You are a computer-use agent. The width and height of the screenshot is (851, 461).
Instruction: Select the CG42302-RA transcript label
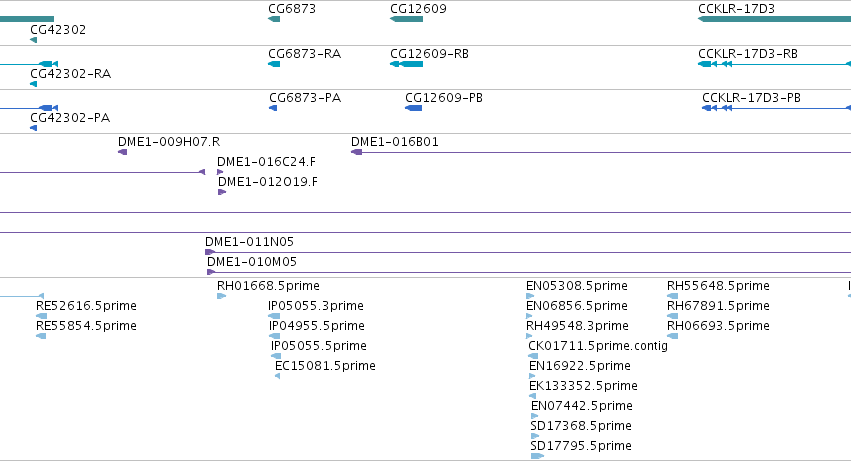pyautogui.click(x=71, y=74)
